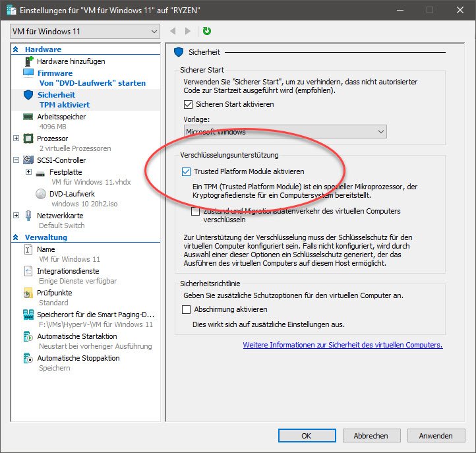
Task: Select the Firmware settings entry
Action: (55, 73)
